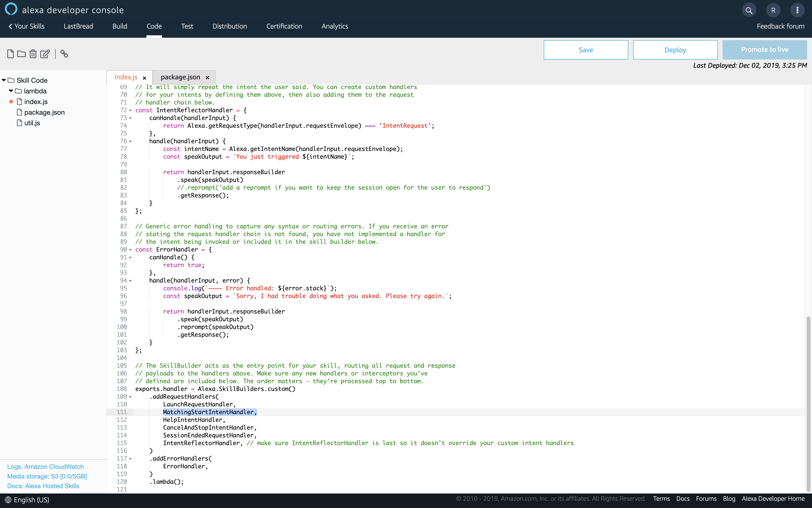
Task: Switch to the Build tab
Action: pos(120,26)
